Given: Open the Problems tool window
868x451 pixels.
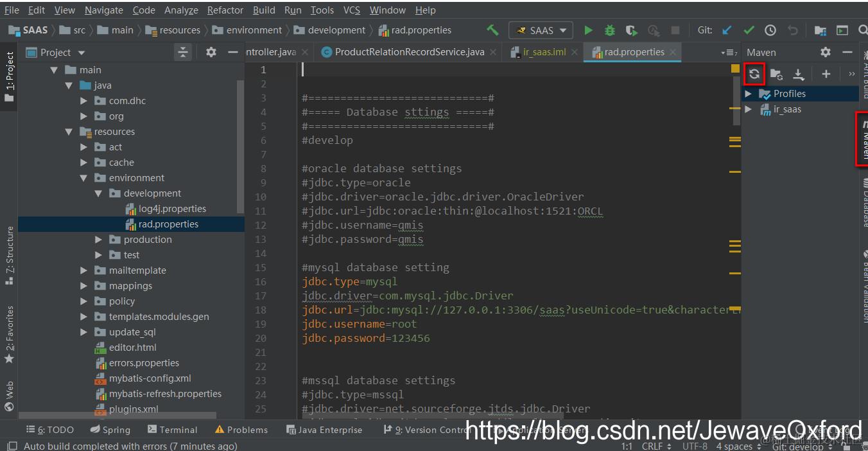Looking at the screenshot, I should tap(241, 430).
